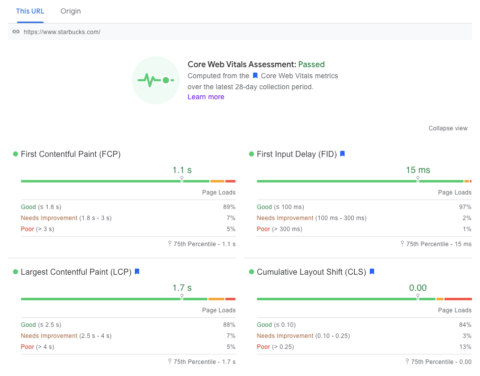This screenshot has width=480, height=376.
Task: Click the 0.00 CLS value
Action: (x=418, y=288)
